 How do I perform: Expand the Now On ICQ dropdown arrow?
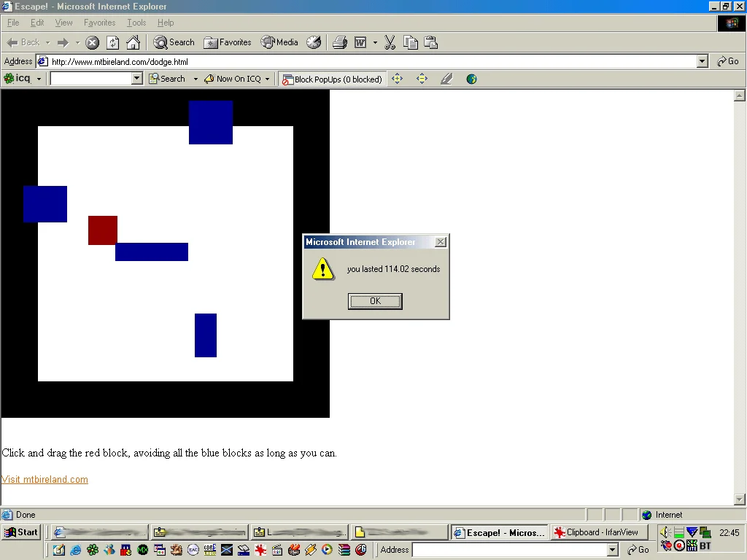point(268,79)
